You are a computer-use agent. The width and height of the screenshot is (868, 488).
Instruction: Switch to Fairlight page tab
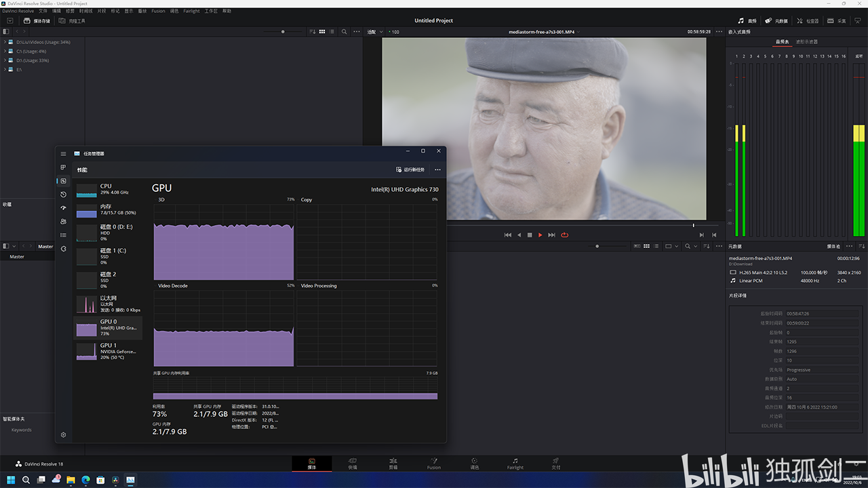515,464
